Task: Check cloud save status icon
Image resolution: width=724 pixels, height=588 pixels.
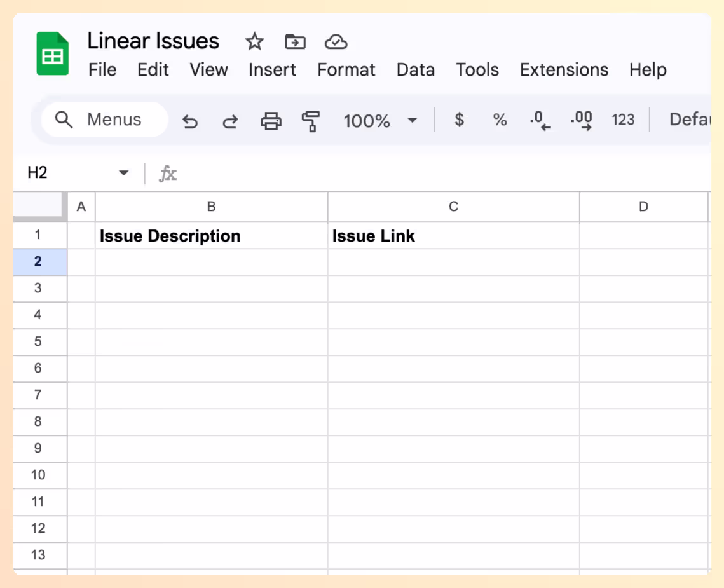Action: 336,41
